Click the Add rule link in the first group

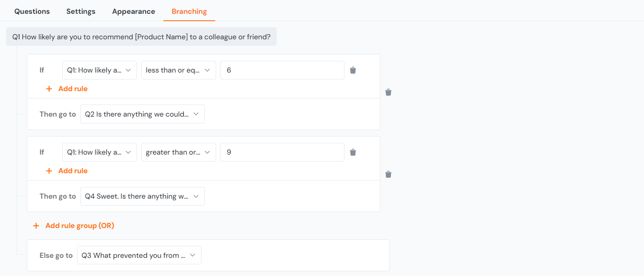point(73,89)
